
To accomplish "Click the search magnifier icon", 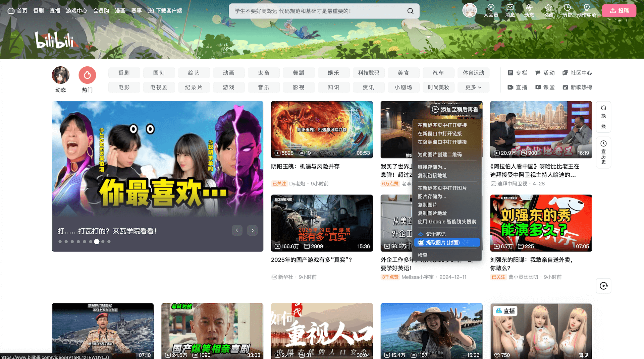I will [x=410, y=11].
